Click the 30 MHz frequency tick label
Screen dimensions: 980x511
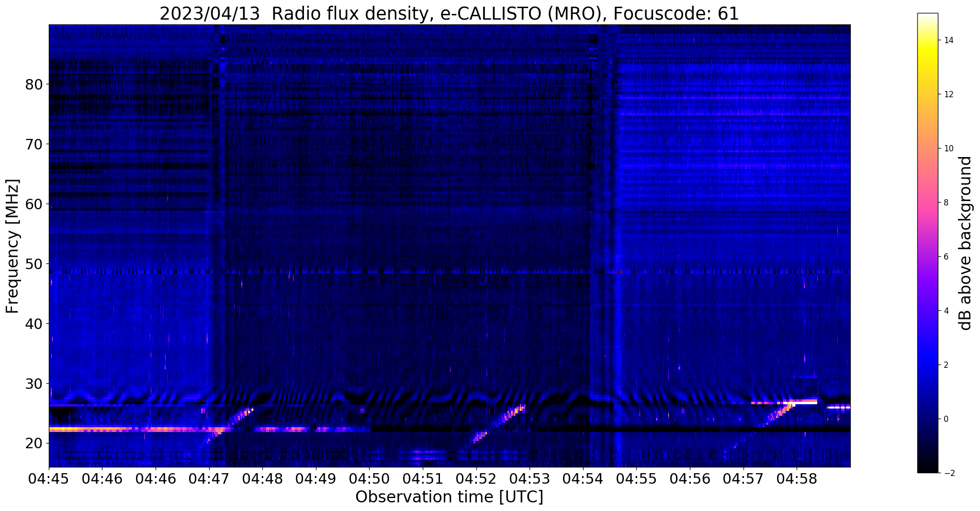tap(34, 384)
